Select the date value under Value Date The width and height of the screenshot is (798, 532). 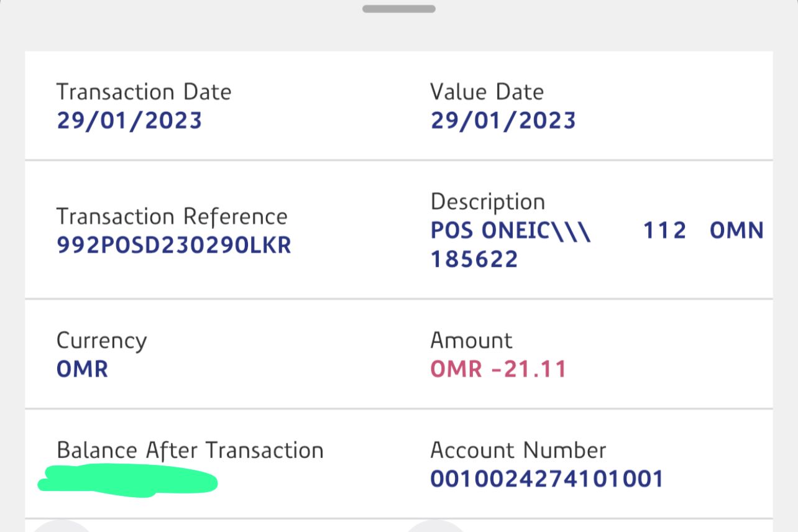[503, 120]
